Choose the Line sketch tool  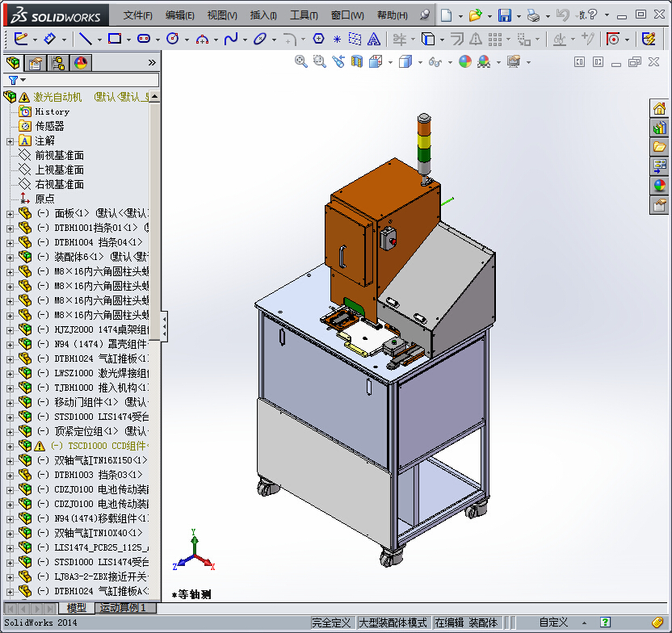tap(86, 39)
